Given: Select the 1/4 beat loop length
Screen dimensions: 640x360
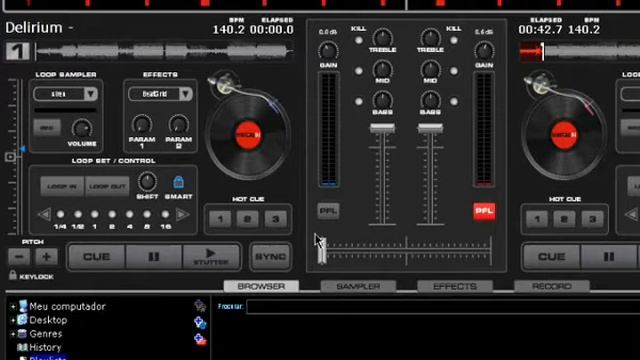Looking at the screenshot, I should pyautogui.click(x=60, y=214).
